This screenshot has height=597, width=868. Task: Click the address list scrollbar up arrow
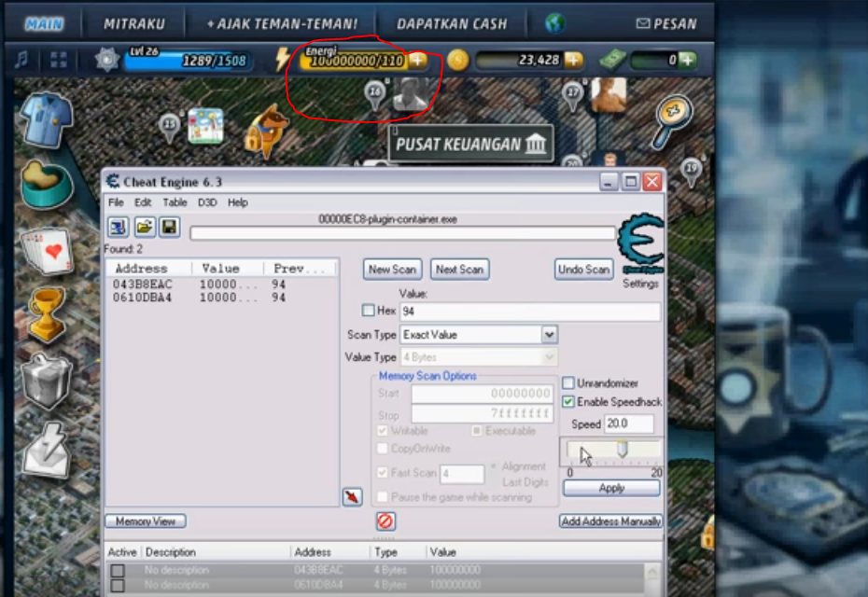coord(652,572)
